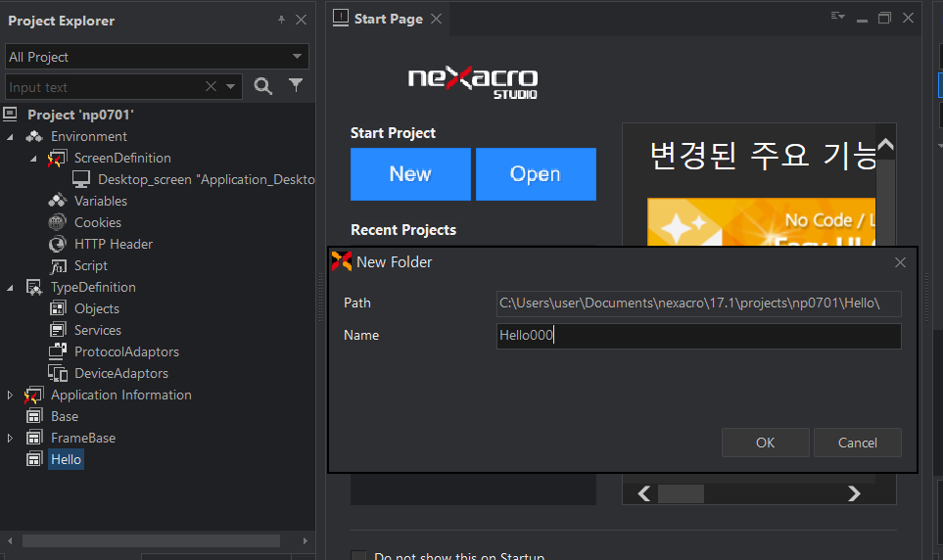943x560 pixels.
Task: Click the ProtocolAdaptors icon
Action: pyautogui.click(x=58, y=351)
